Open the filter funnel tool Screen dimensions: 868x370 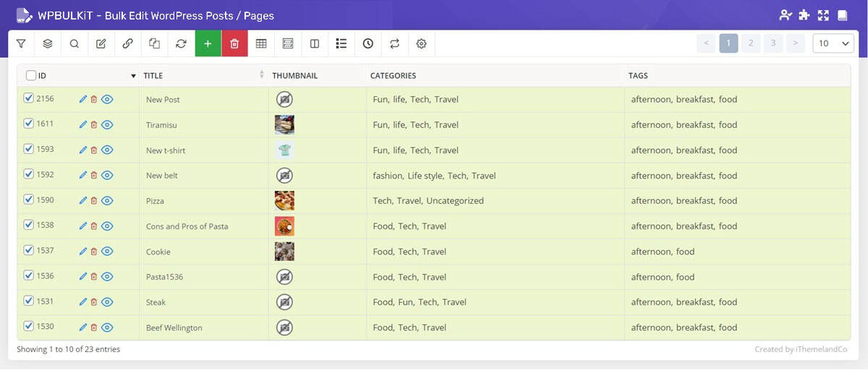click(21, 43)
